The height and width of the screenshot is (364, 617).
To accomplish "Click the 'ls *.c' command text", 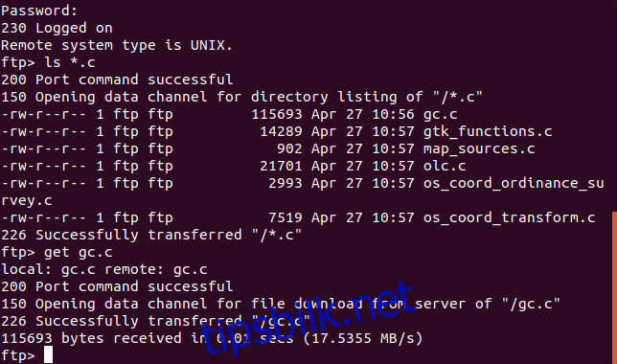I will (70, 62).
